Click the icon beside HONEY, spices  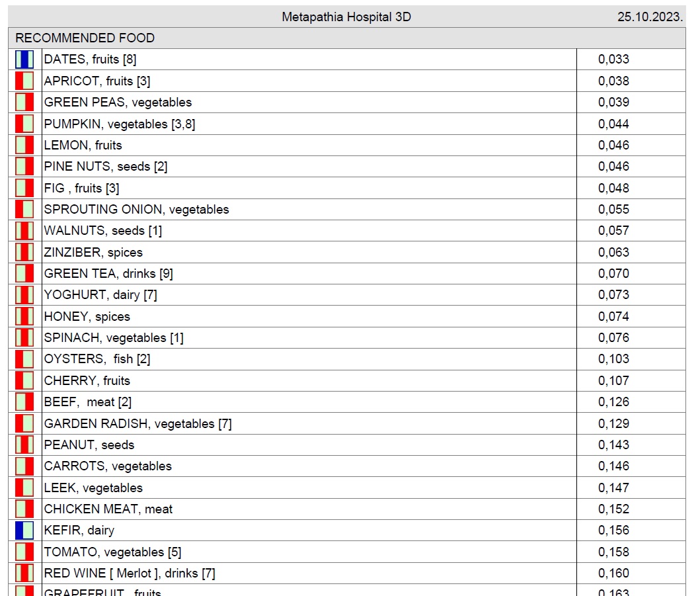24,316
